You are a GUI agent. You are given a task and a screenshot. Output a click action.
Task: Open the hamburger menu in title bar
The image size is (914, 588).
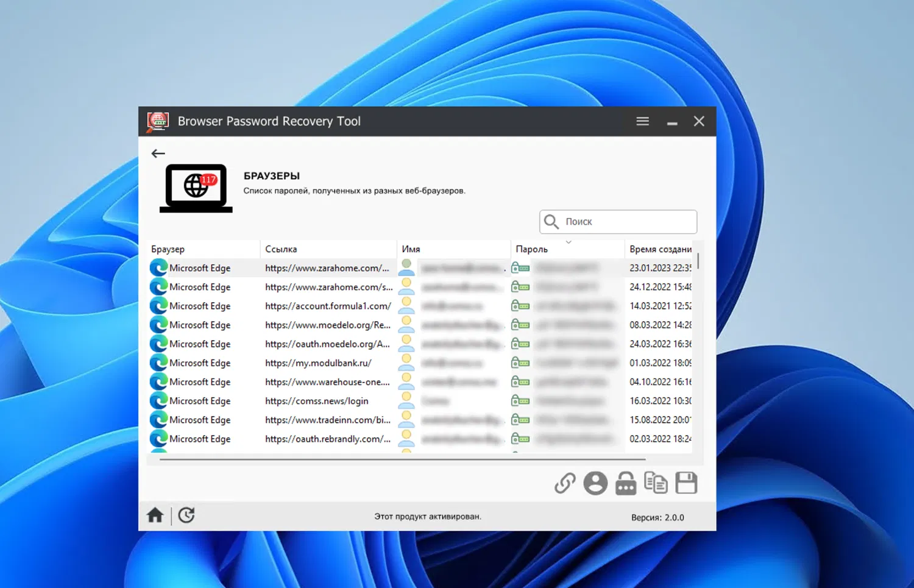pyautogui.click(x=642, y=121)
